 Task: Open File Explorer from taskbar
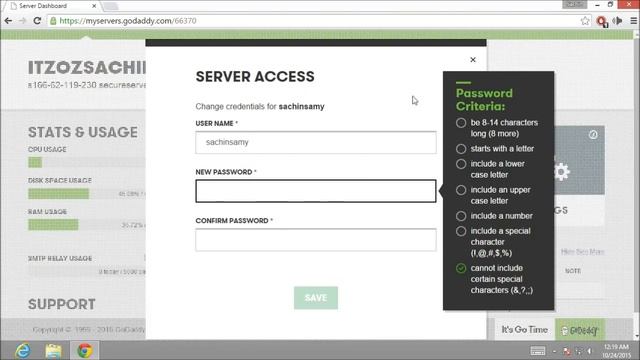pyautogui.click(x=53, y=350)
